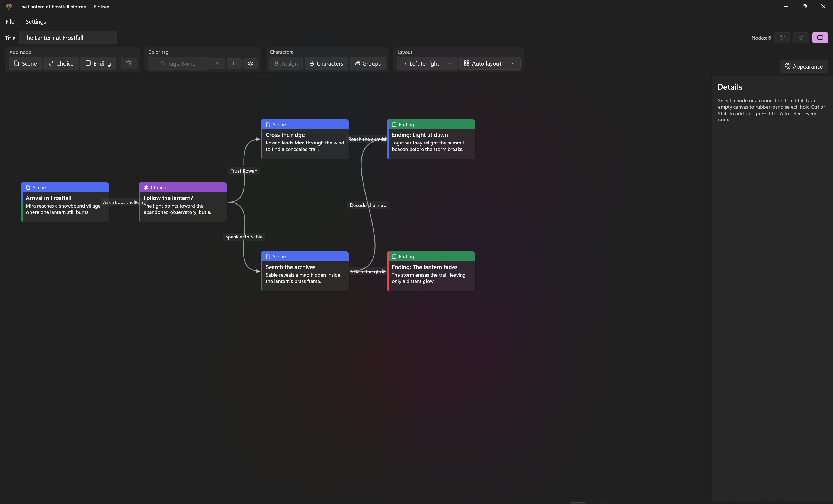Select the Ending: The lantern fades node
833x504 pixels.
tap(431, 271)
